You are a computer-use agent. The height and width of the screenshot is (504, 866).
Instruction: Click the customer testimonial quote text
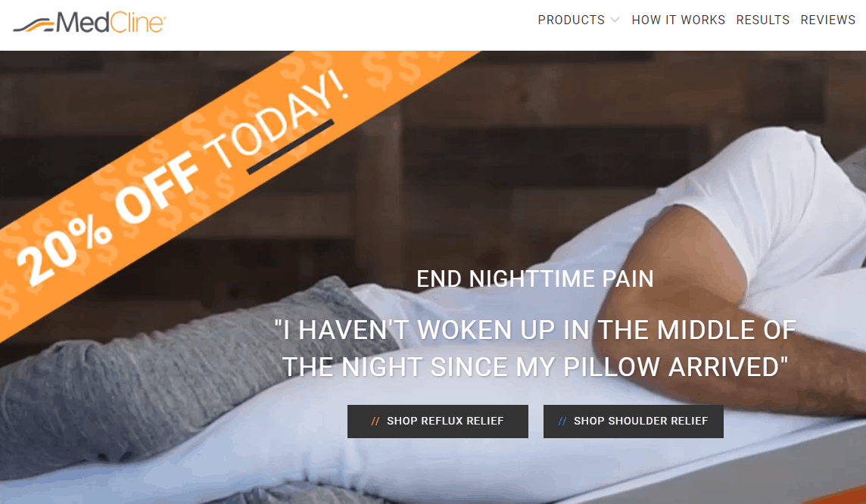(x=535, y=348)
